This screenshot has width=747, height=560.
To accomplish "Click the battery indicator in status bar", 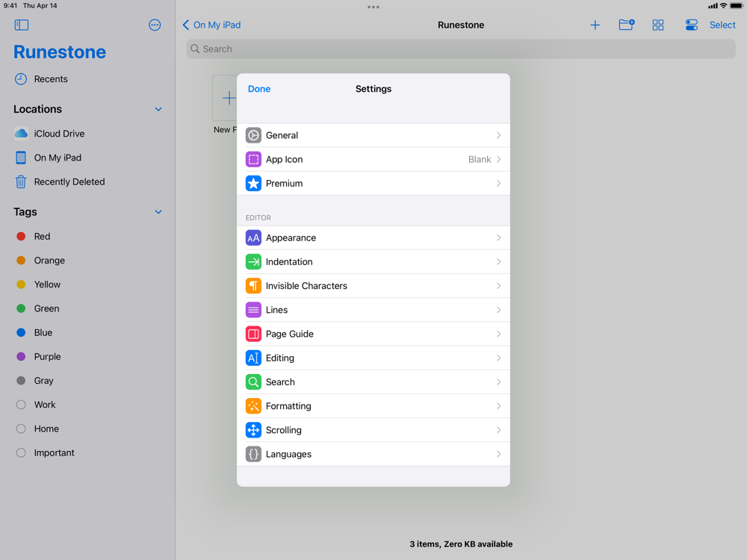I will [x=737, y=6].
